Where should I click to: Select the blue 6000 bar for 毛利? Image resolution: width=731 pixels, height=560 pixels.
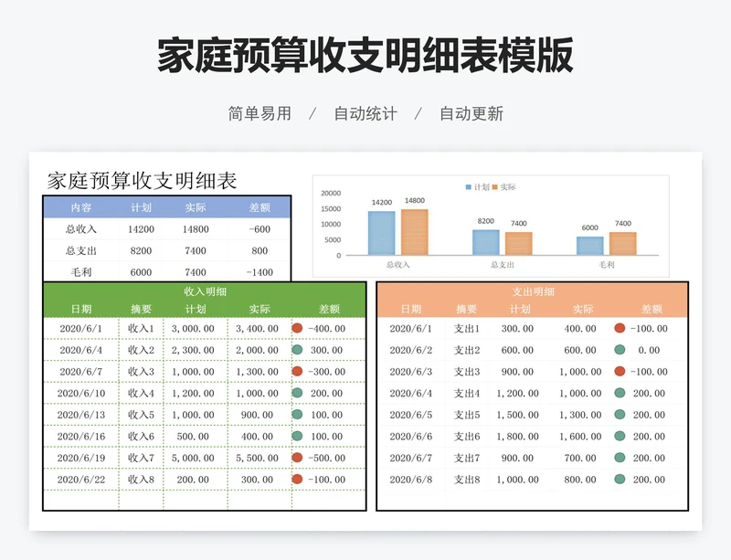589,246
